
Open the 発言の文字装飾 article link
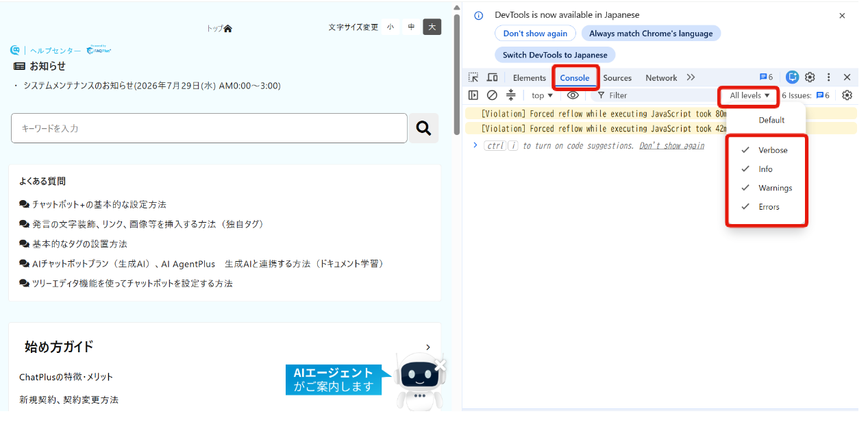148,224
